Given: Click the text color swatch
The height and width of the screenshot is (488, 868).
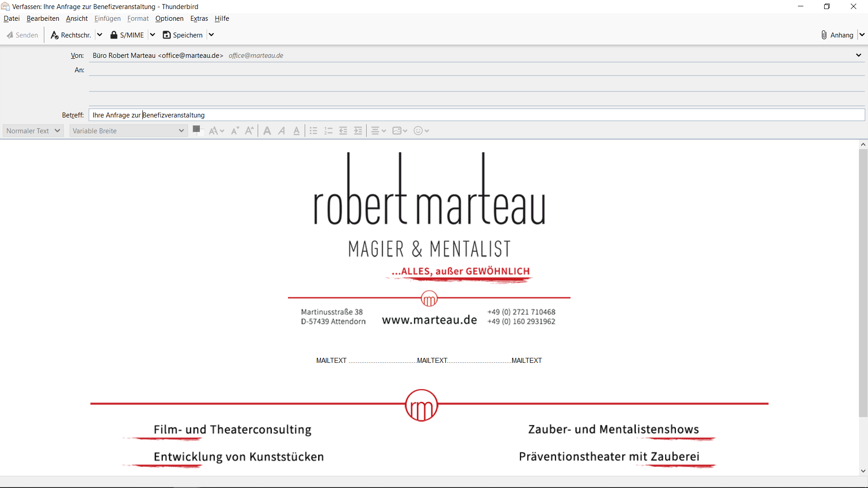Looking at the screenshot, I should [197, 130].
